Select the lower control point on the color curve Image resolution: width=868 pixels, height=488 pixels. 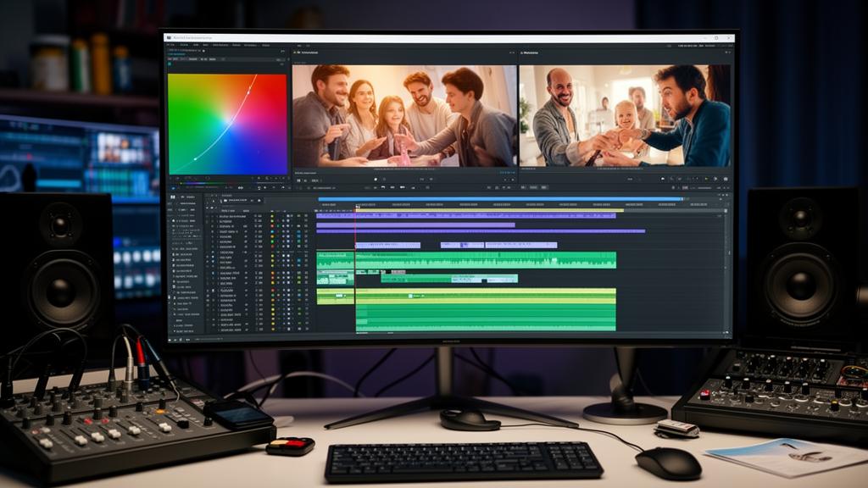coord(196,158)
